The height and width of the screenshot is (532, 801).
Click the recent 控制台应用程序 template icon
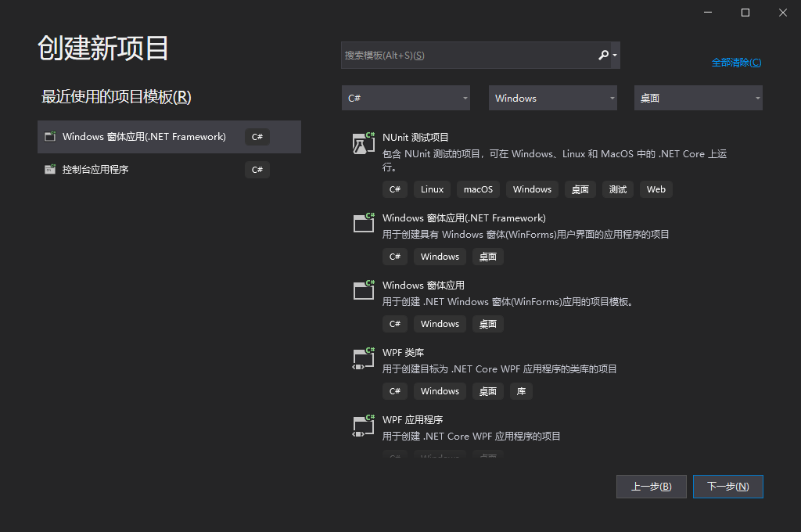(x=50, y=169)
